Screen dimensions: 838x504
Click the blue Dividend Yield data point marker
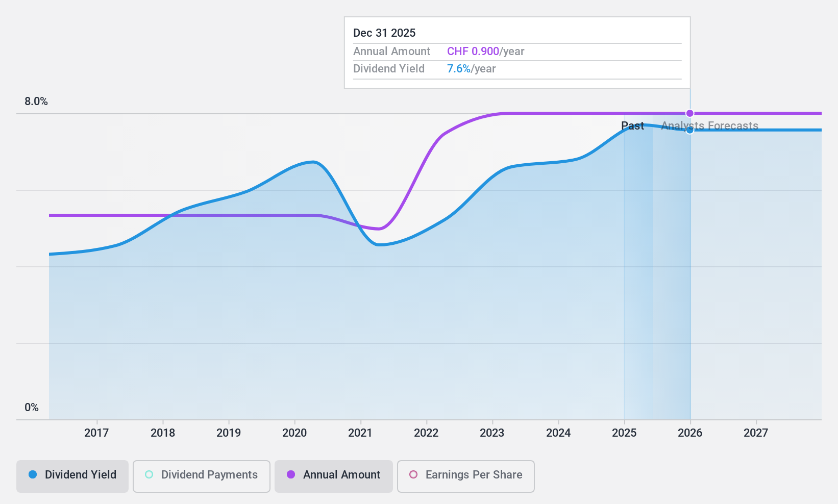(x=690, y=130)
